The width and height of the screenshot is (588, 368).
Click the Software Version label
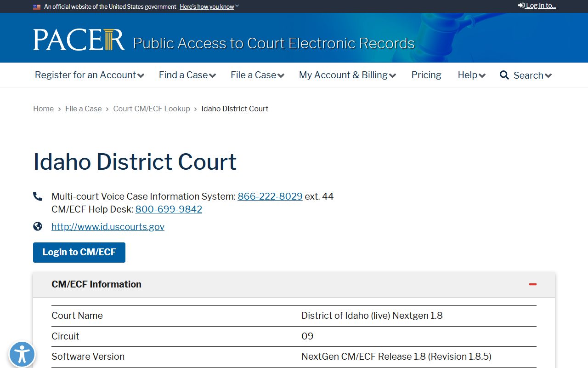(x=88, y=356)
